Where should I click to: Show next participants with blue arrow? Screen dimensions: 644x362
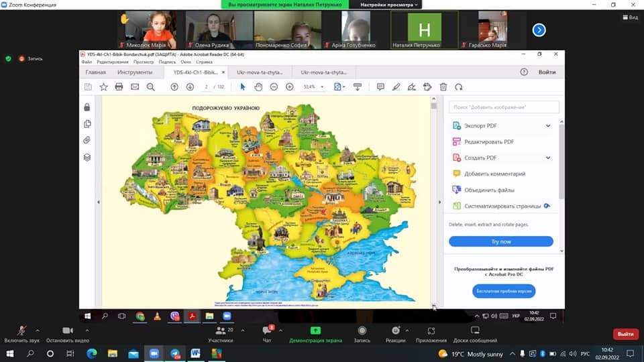[x=539, y=30]
